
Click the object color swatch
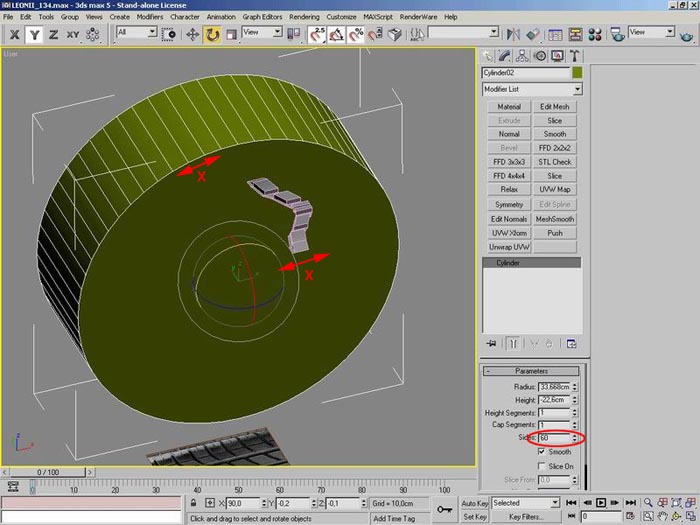pos(577,73)
